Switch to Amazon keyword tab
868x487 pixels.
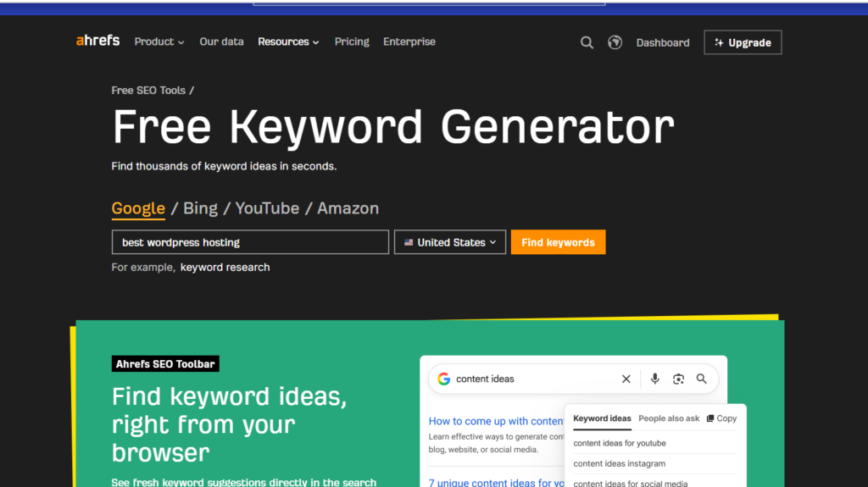coord(348,208)
